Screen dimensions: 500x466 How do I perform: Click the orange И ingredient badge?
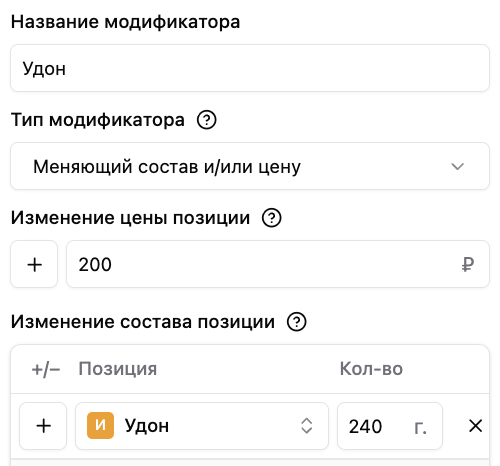(100, 425)
